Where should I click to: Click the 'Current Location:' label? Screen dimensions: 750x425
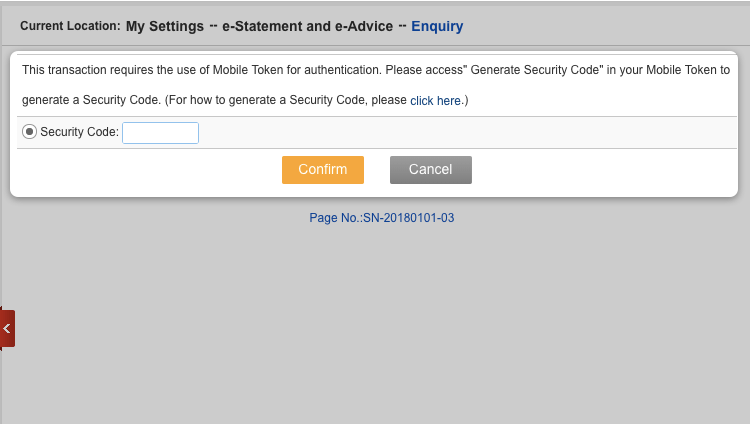pos(70,26)
